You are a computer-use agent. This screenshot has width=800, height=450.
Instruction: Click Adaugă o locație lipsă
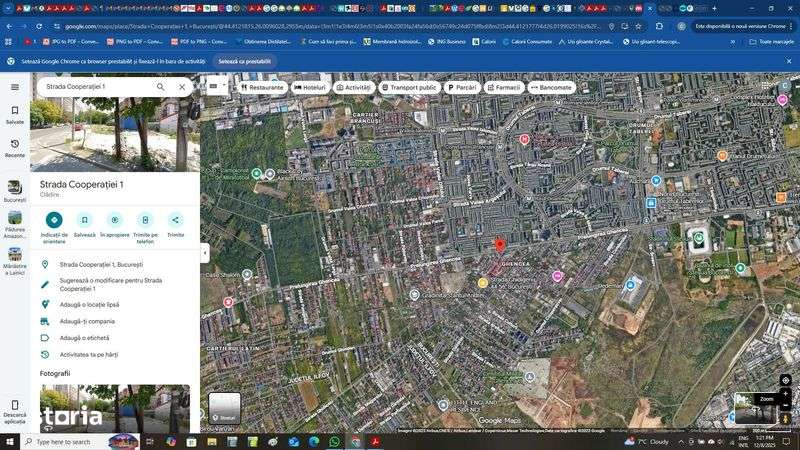tap(89, 305)
